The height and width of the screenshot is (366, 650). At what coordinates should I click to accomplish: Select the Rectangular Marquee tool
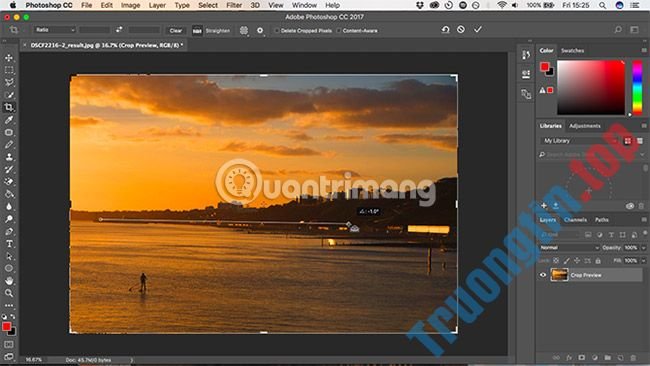[9, 70]
